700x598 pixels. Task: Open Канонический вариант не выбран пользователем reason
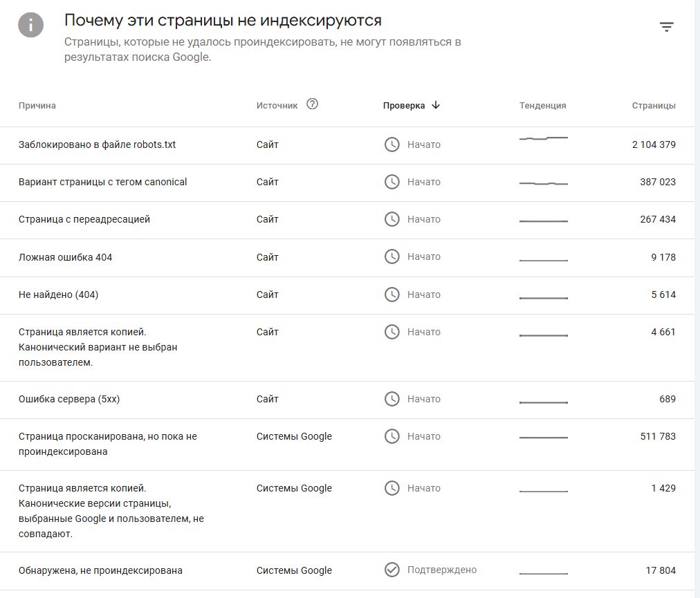[x=98, y=347]
